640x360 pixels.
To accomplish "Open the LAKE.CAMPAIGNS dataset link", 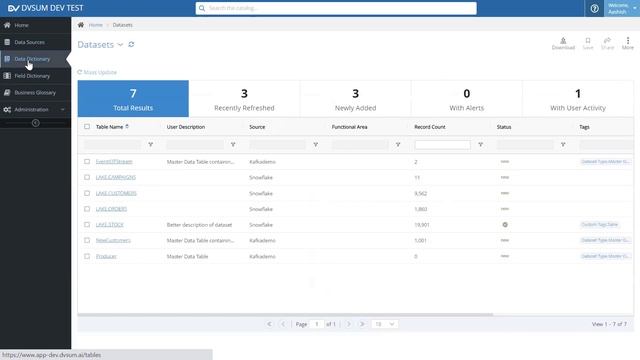I will 116,178.
